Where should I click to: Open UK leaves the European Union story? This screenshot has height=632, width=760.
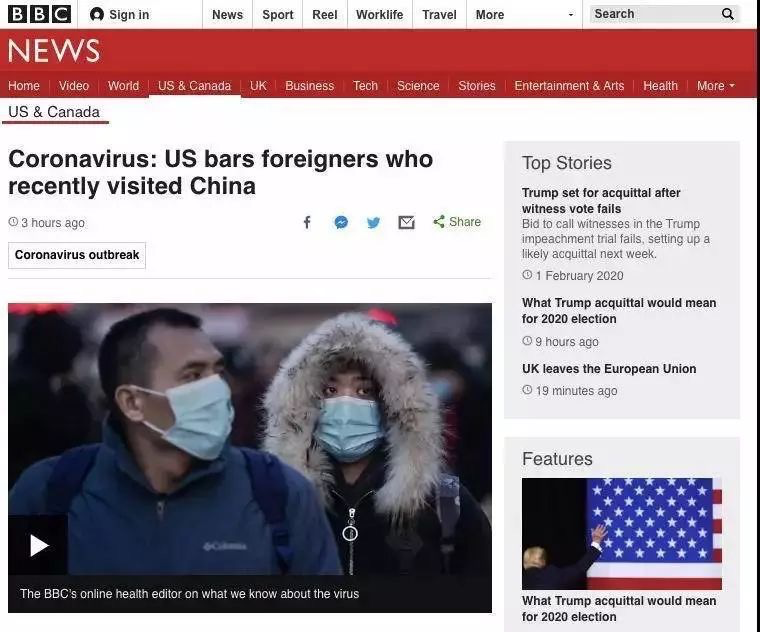click(x=609, y=369)
